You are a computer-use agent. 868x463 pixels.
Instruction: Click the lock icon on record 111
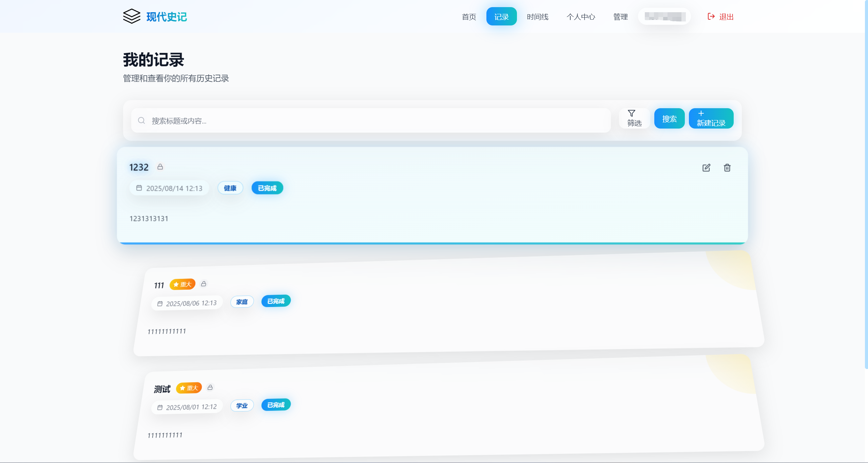(204, 284)
